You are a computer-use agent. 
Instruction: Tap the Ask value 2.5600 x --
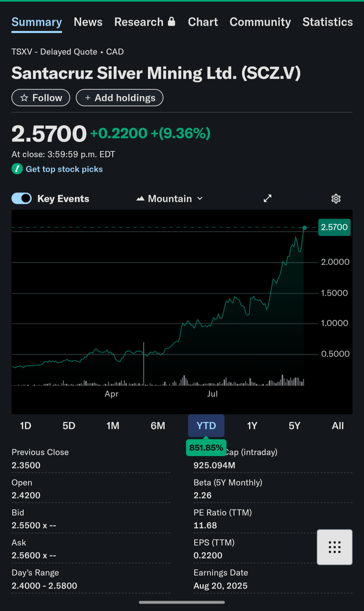coord(34,555)
